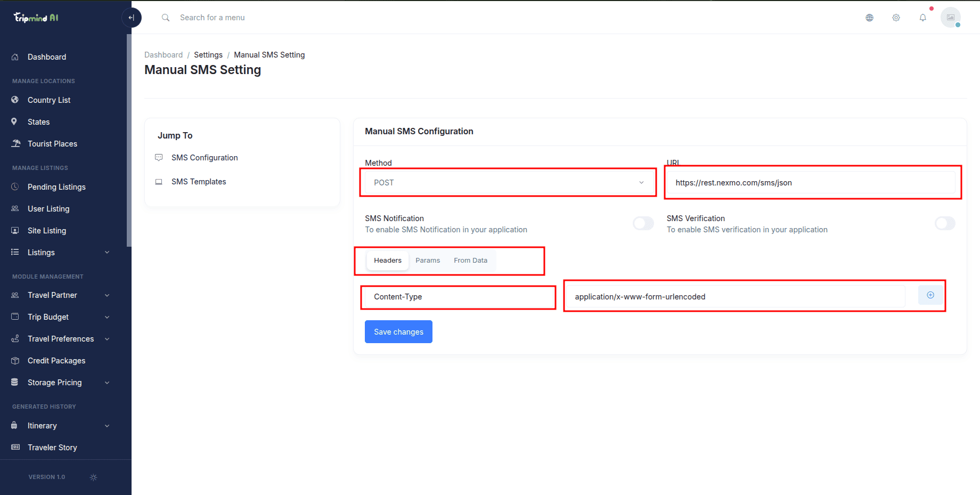The width and height of the screenshot is (980, 495).
Task: Switch to the Headers tab
Action: pos(388,261)
